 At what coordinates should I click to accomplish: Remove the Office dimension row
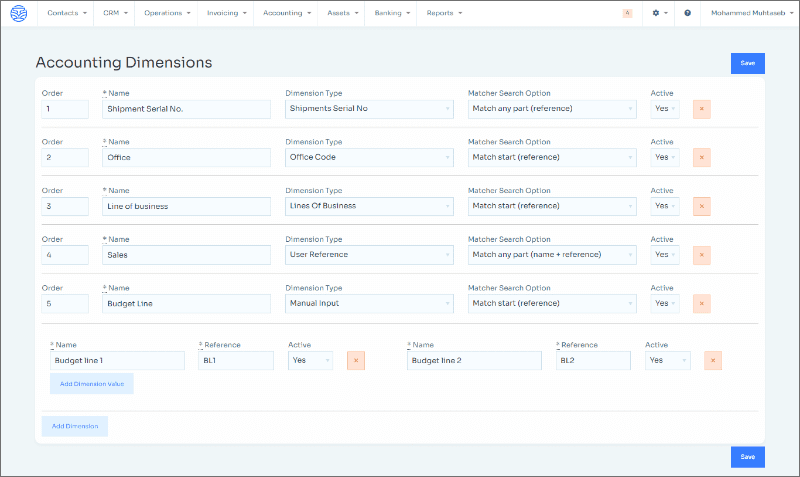[x=701, y=158]
